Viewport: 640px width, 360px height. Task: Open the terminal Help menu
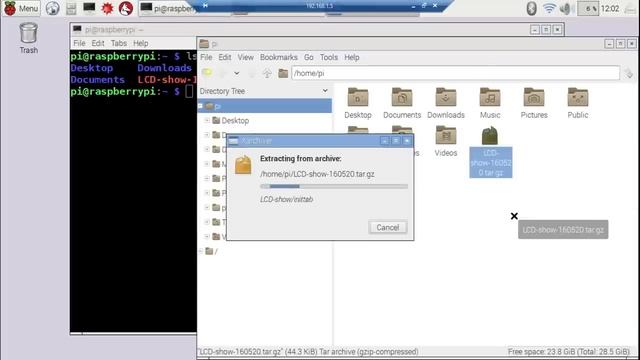pyautogui.click(x=140, y=43)
